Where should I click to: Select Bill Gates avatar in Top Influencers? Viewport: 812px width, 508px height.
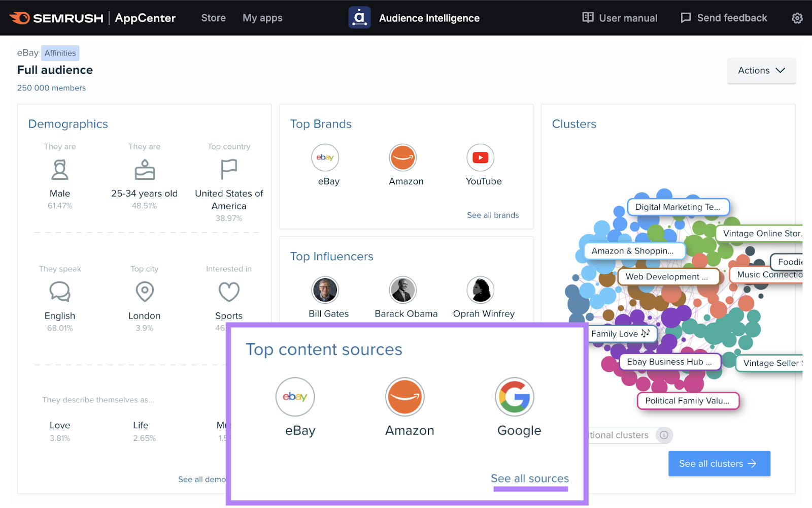[x=325, y=290]
